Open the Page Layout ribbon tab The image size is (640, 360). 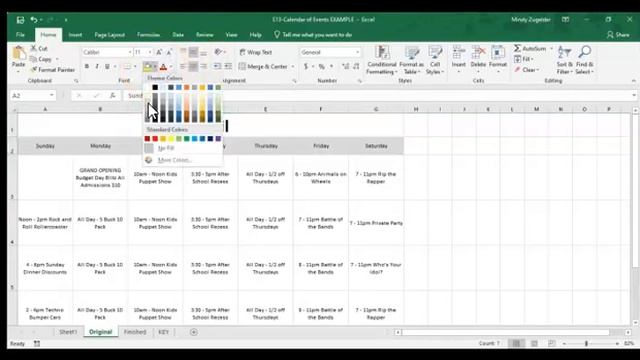click(109, 35)
